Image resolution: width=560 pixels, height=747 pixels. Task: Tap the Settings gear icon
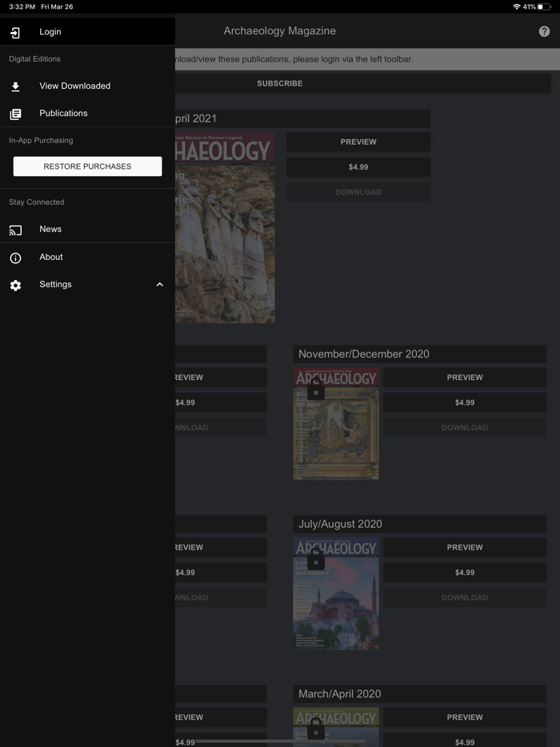pos(15,285)
